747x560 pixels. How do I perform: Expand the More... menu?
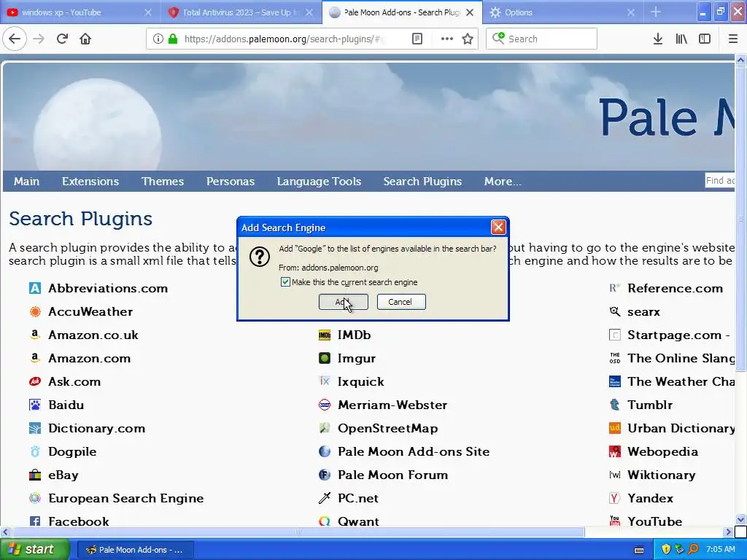click(503, 182)
